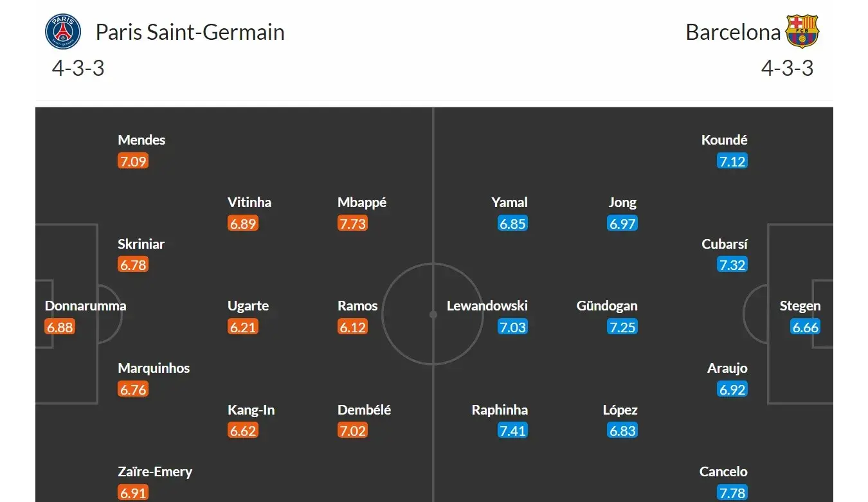
Task: Select Gündogan's player name
Action: coord(607,306)
